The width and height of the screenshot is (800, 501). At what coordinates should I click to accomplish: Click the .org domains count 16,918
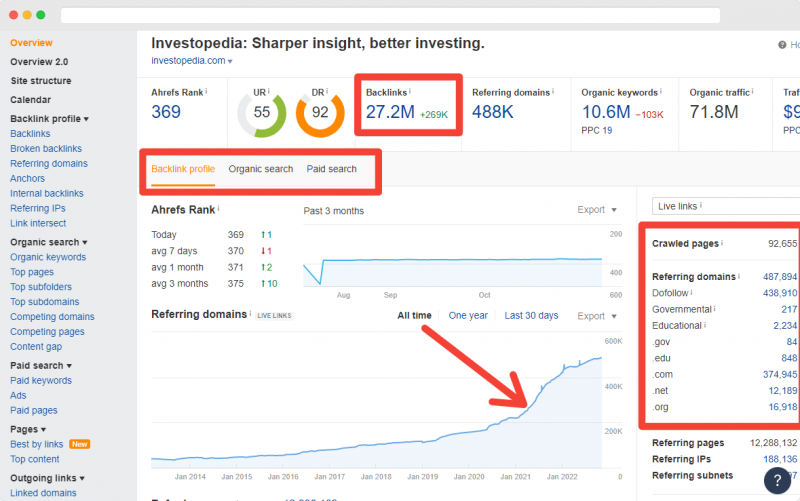[783, 407]
